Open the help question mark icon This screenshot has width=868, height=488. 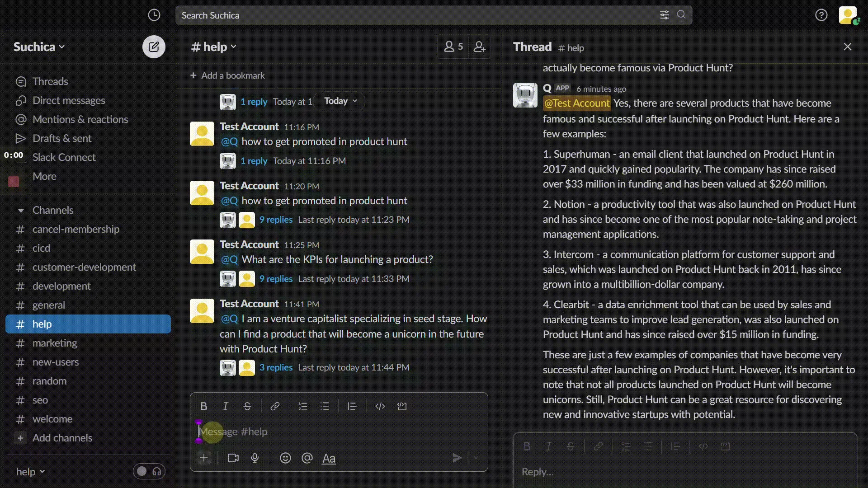click(821, 15)
